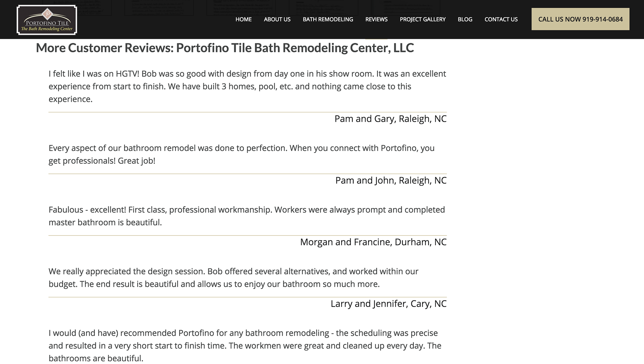
Task: Click the Morgan and Francine, Durham, NC attribution
Action: click(x=373, y=242)
